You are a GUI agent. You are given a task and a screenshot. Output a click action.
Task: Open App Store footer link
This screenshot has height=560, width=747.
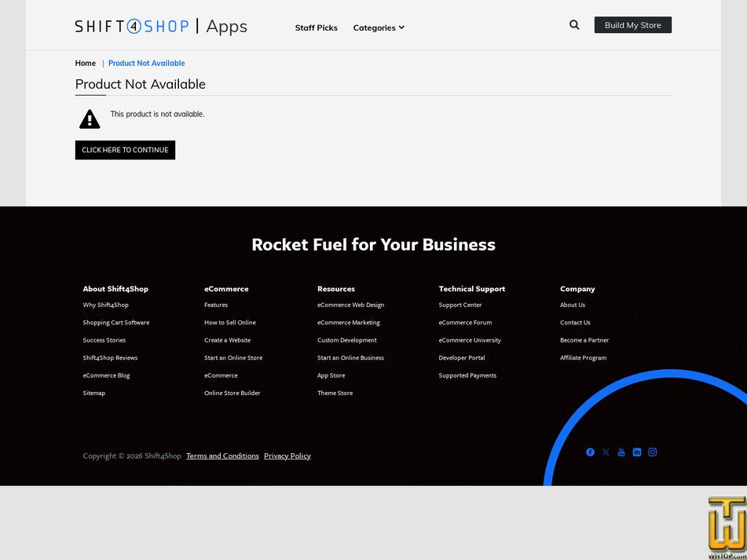pyautogui.click(x=331, y=375)
